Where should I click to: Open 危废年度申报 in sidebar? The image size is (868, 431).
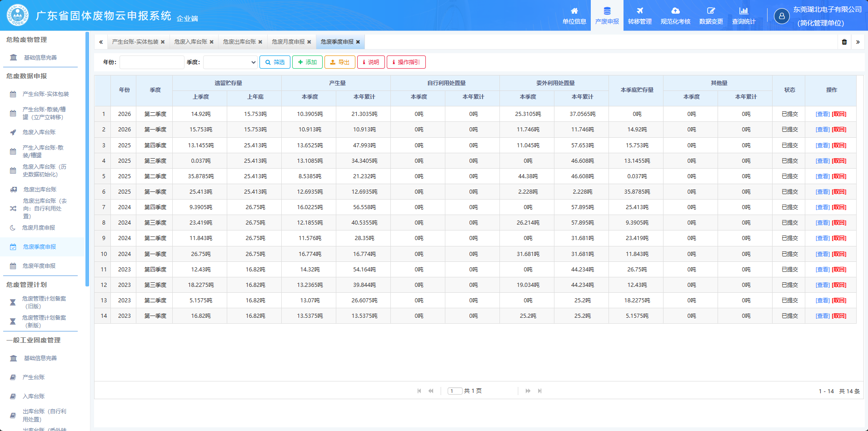[x=39, y=266]
